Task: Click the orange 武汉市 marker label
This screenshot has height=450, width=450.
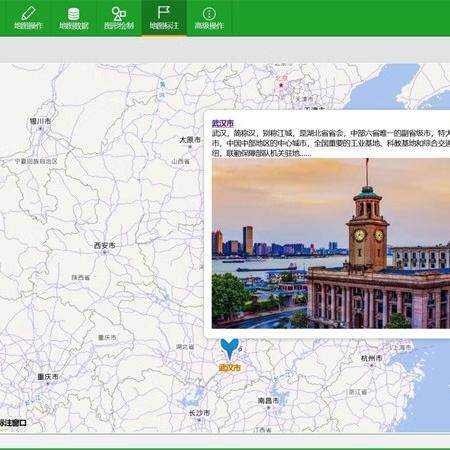Action: coord(230,368)
